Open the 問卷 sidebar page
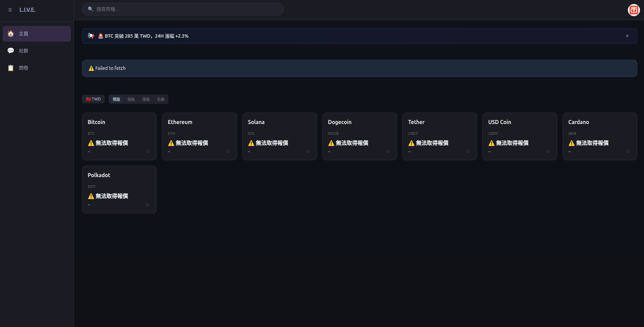Viewport: 644px width, 327px height. (x=37, y=68)
